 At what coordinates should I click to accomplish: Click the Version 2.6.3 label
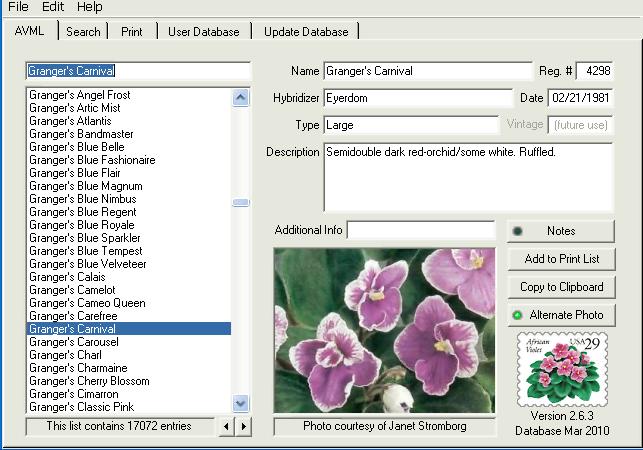[562, 416]
